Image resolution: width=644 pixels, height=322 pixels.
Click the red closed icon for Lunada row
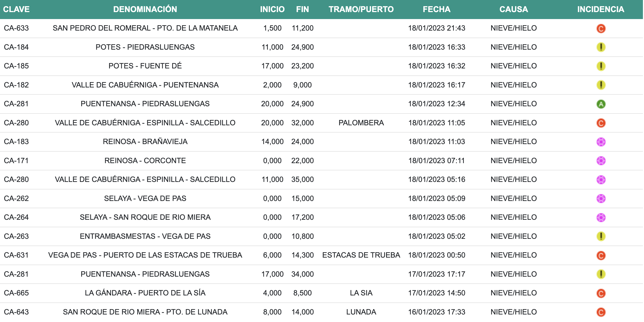tap(601, 312)
